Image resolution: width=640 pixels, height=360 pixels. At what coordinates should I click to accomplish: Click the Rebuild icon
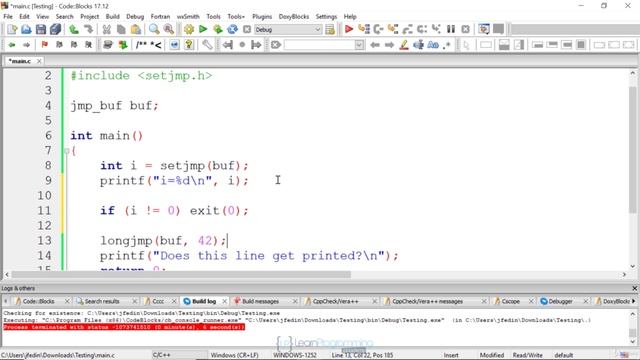232,29
